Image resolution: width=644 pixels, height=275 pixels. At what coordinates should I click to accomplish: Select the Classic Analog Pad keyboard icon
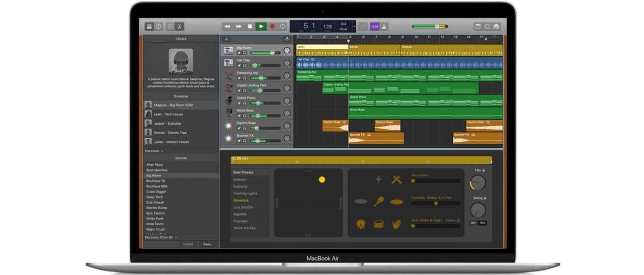(x=228, y=88)
